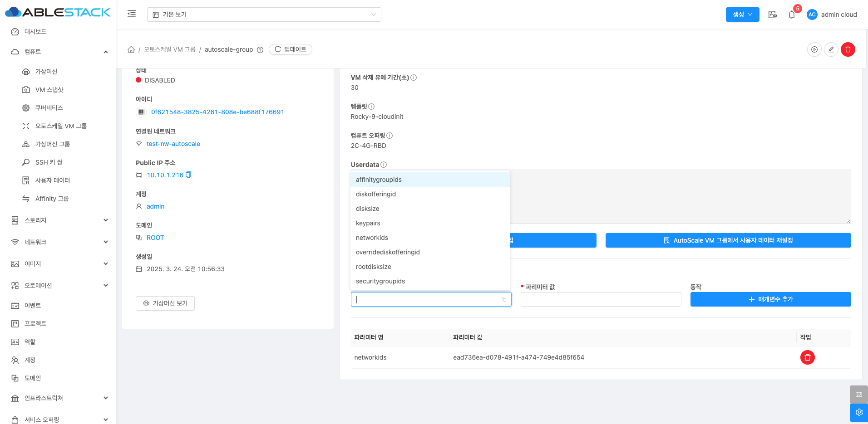Open 가상머신 in the sidebar menu
Image resolution: width=868 pixels, height=424 pixels.
[46, 72]
